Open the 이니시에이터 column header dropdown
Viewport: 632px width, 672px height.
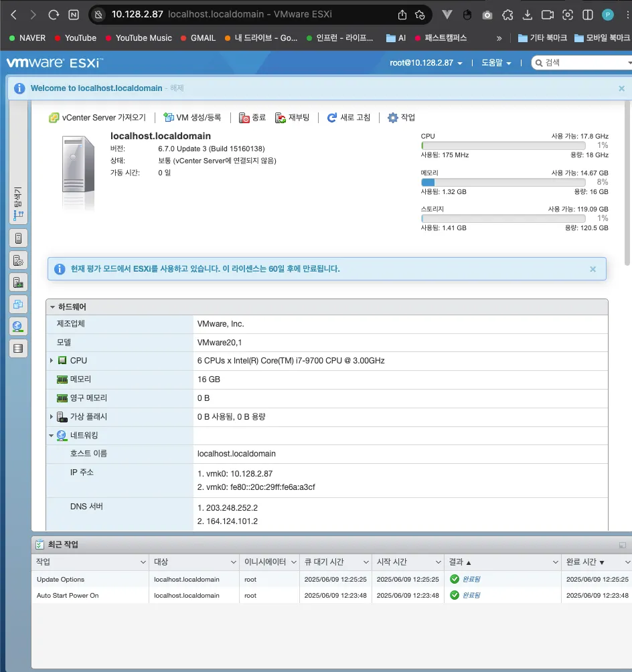(294, 562)
